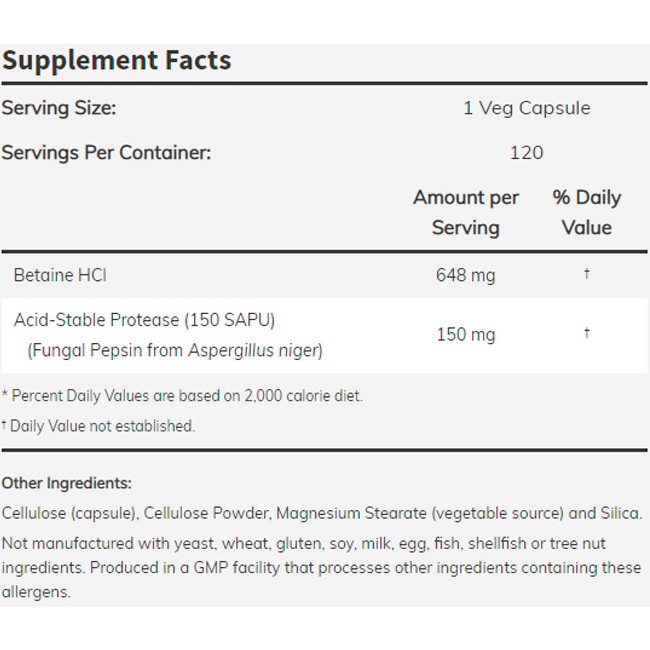Click the dagger symbol beside Betaine HCl
Viewport: 650px width, 650px height.
(587, 274)
